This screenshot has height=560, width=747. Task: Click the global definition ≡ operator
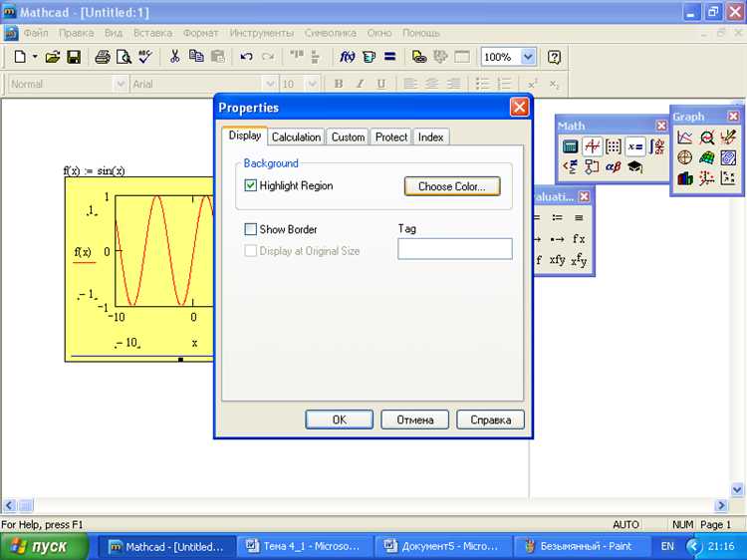(x=579, y=218)
